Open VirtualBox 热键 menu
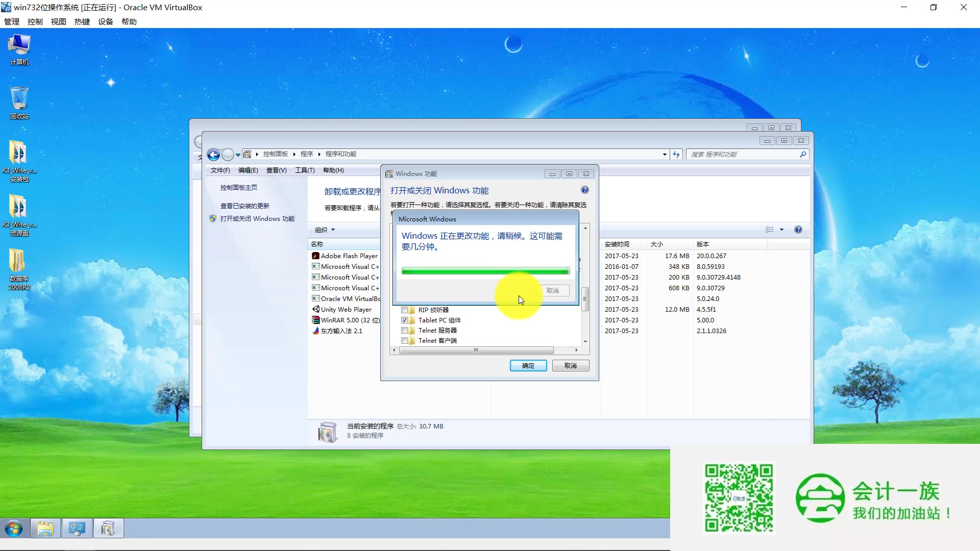The width and height of the screenshot is (980, 551). 82,22
